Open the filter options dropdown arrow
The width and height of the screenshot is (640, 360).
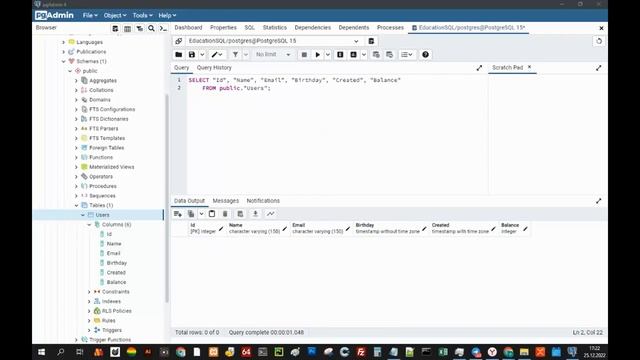[x=246, y=55]
